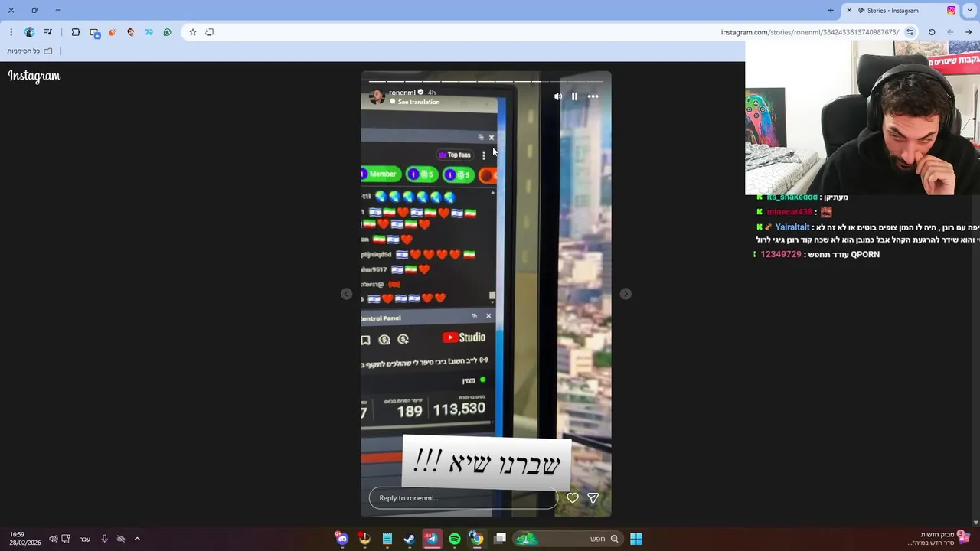The width and height of the screenshot is (980, 551).
Task: Click install-app icon in address bar
Action: [x=210, y=32]
